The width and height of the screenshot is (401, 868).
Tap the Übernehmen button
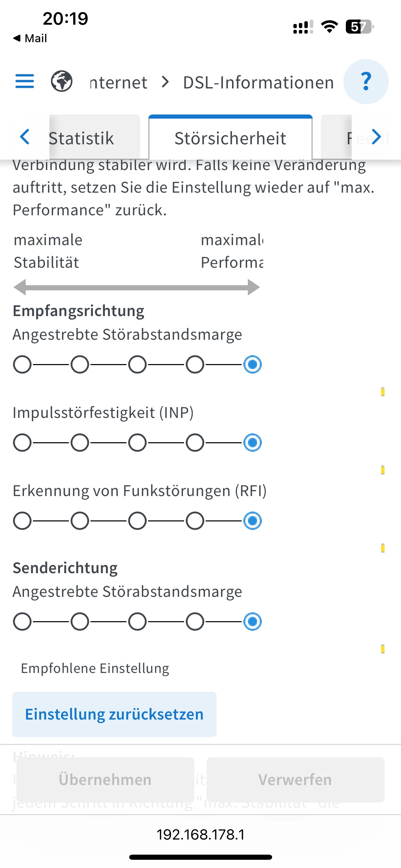[105, 780]
